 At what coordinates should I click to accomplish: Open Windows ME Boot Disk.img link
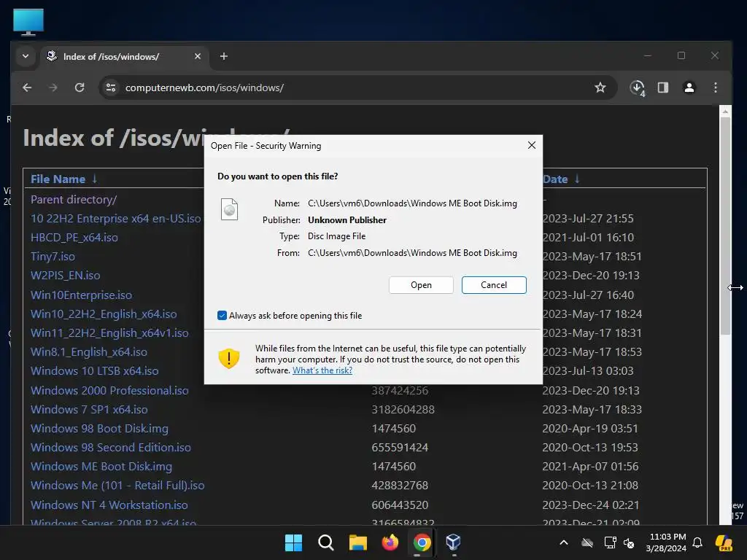click(x=101, y=467)
